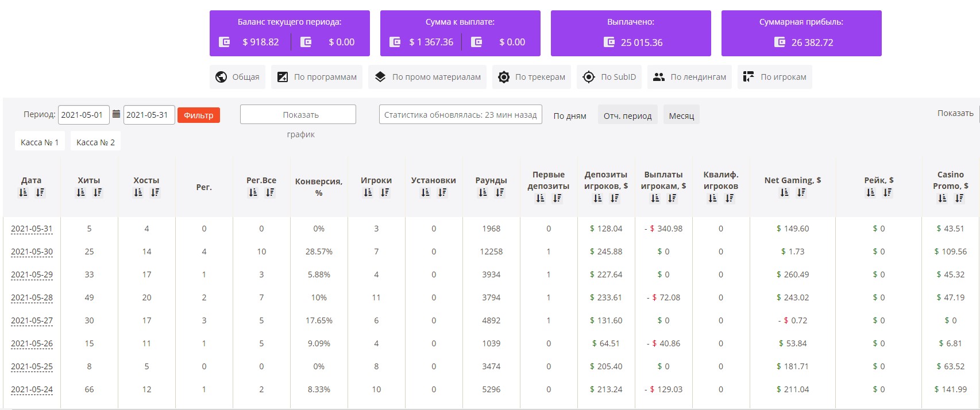Viewport: 980px width, 410px height.
Task: Edit period end date 2021-05-31
Action: pos(149,115)
